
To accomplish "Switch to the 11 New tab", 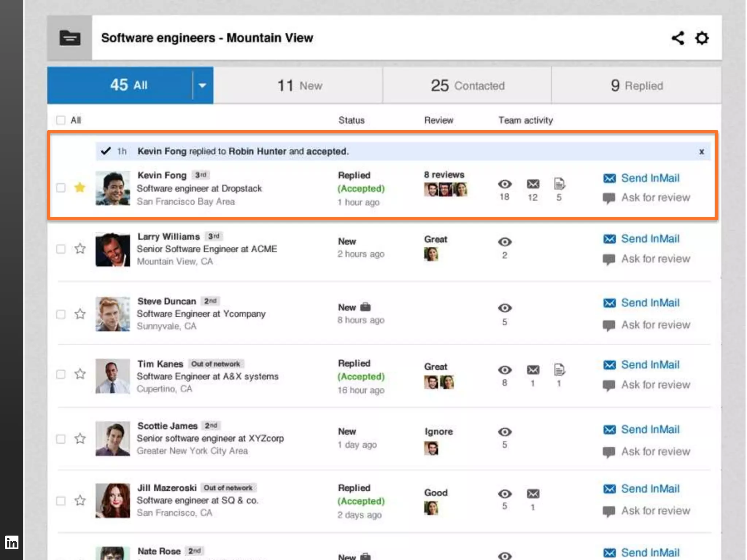I will pyautogui.click(x=299, y=86).
